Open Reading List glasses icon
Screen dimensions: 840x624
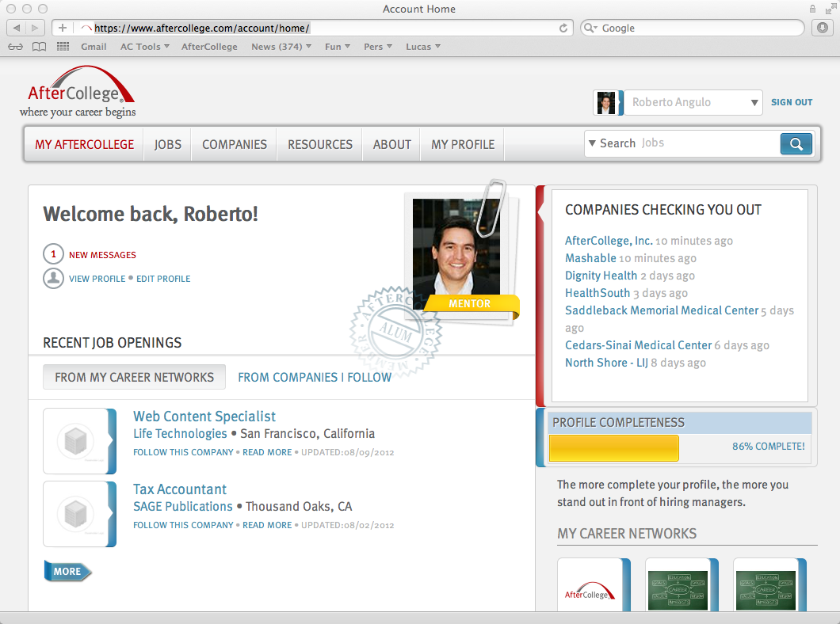pos(16,47)
